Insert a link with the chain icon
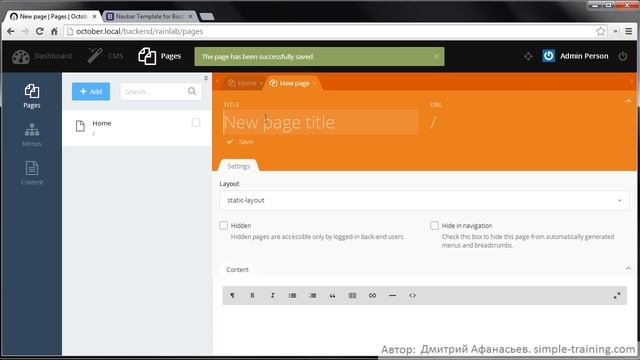Image resolution: width=640 pixels, height=360 pixels. pyautogui.click(x=372, y=296)
